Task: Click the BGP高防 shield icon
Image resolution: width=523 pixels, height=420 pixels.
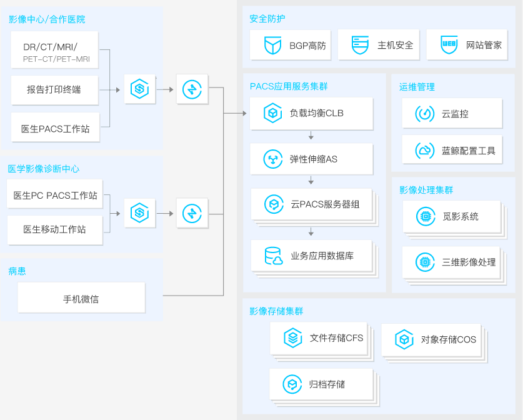Action: tap(272, 45)
